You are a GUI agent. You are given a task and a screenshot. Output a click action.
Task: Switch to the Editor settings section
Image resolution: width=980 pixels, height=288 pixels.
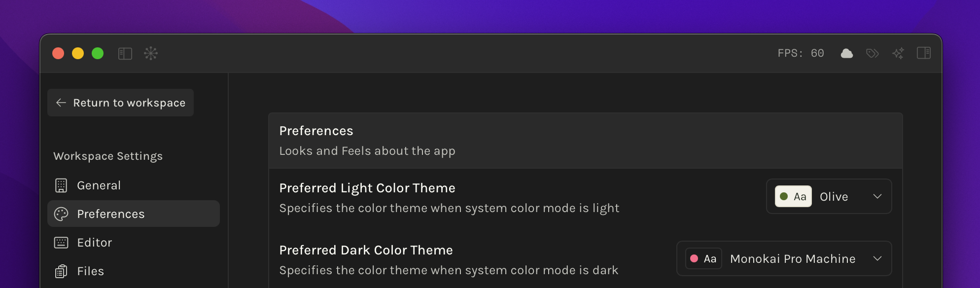[95, 242]
